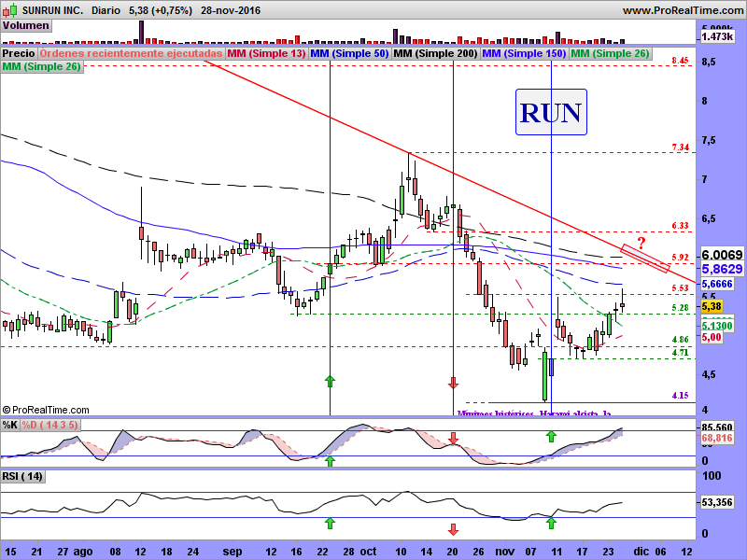This screenshot has height=560, width=747.
Task: Select MM (Simple 26) label next to MM (Simple 150)
Action: [610, 53]
